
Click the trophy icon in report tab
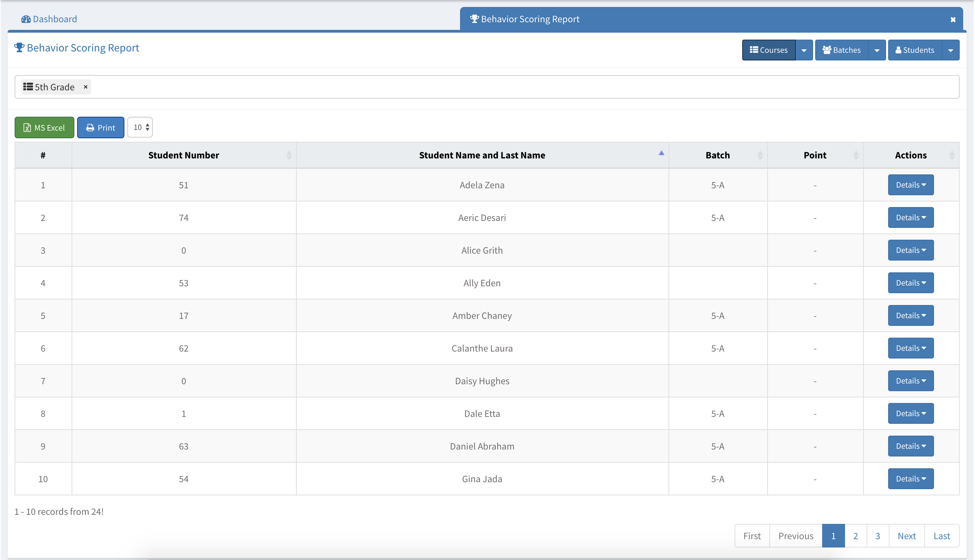coord(474,19)
